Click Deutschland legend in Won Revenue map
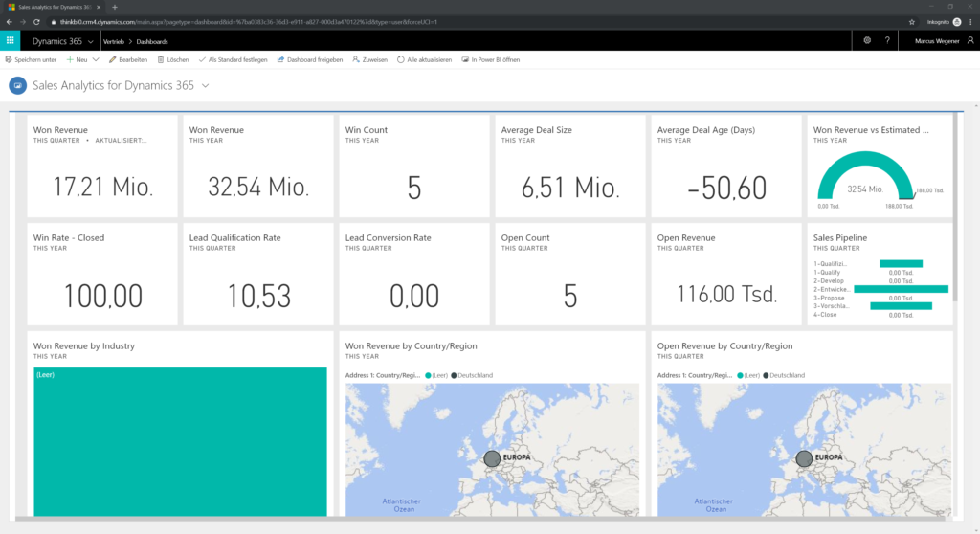The width and height of the screenshot is (980, 534). 472,376
